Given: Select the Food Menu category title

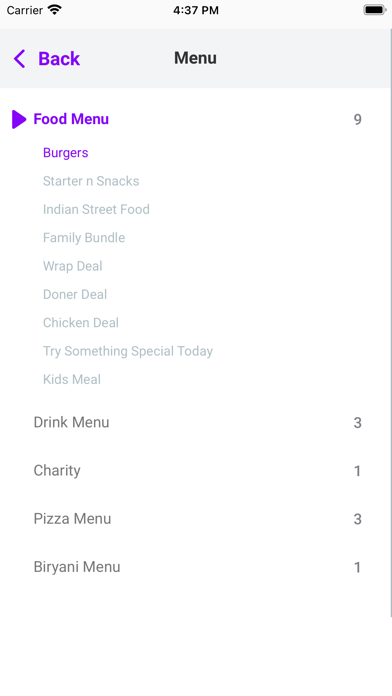Looking at the screenshot, I should point(71,119).
